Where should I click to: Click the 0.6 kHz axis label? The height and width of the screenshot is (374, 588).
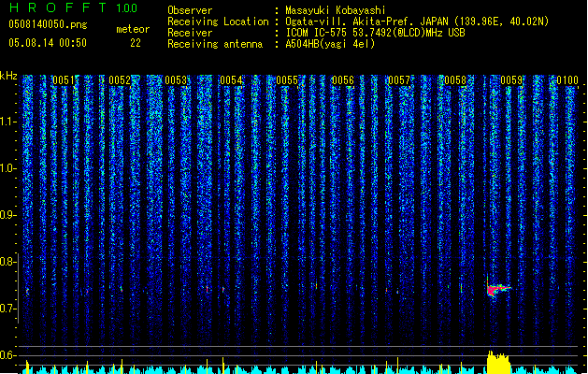coord(8,355)
